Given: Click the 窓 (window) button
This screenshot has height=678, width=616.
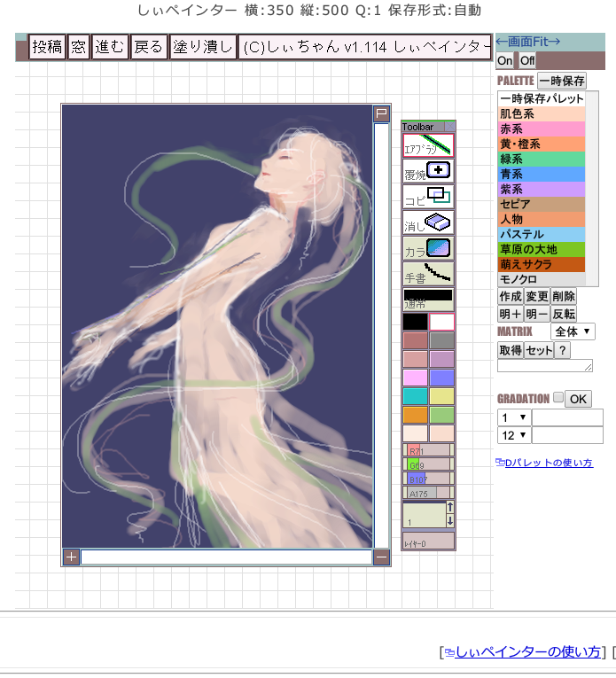Looking at the screenshot, I should coord(79,47).
